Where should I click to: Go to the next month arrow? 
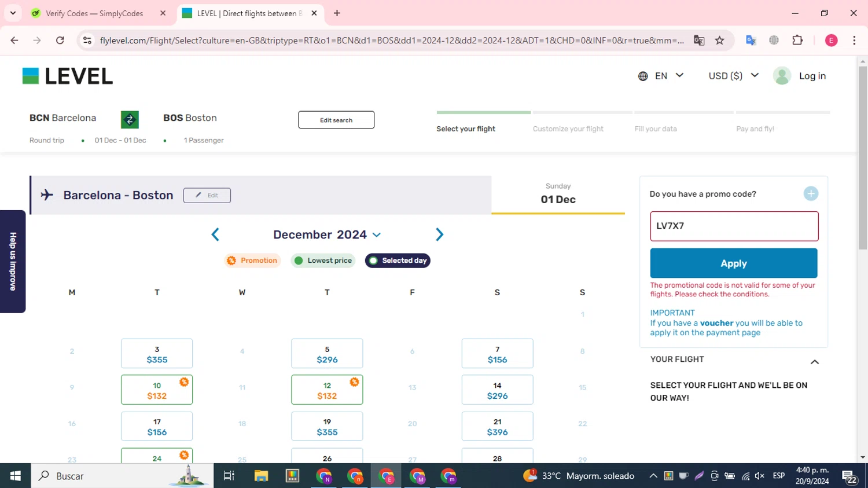click(439, 234)
